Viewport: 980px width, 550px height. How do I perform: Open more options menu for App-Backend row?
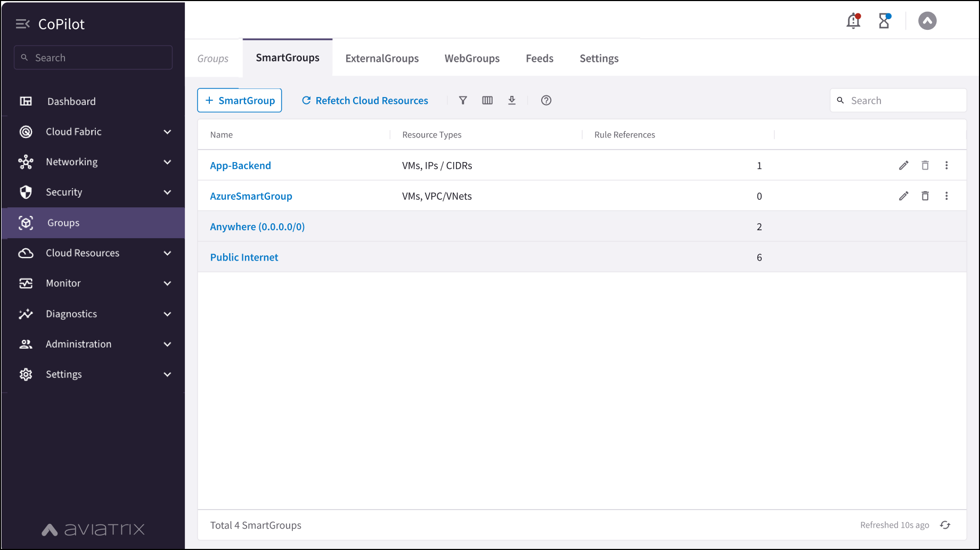(946, 165)
